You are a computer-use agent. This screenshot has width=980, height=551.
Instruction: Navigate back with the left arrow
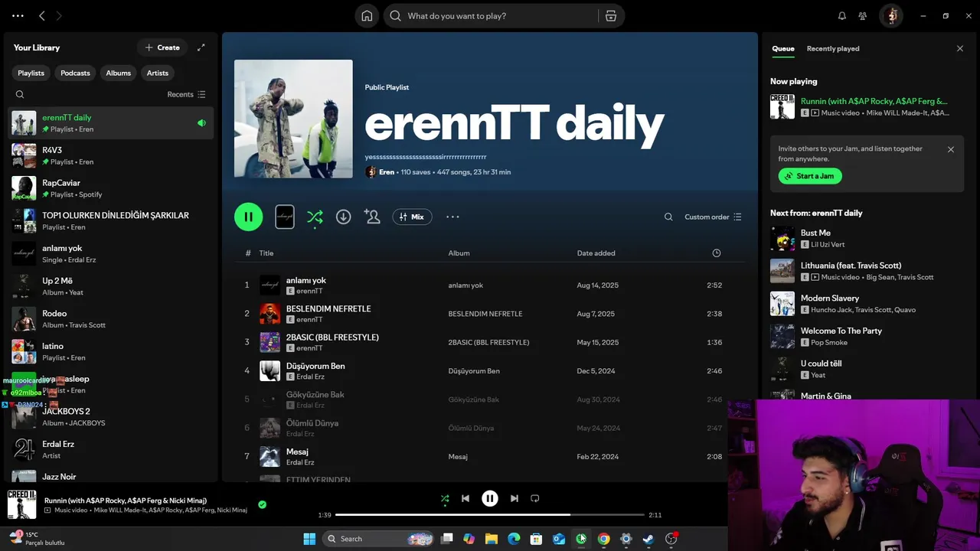(42, 16)
